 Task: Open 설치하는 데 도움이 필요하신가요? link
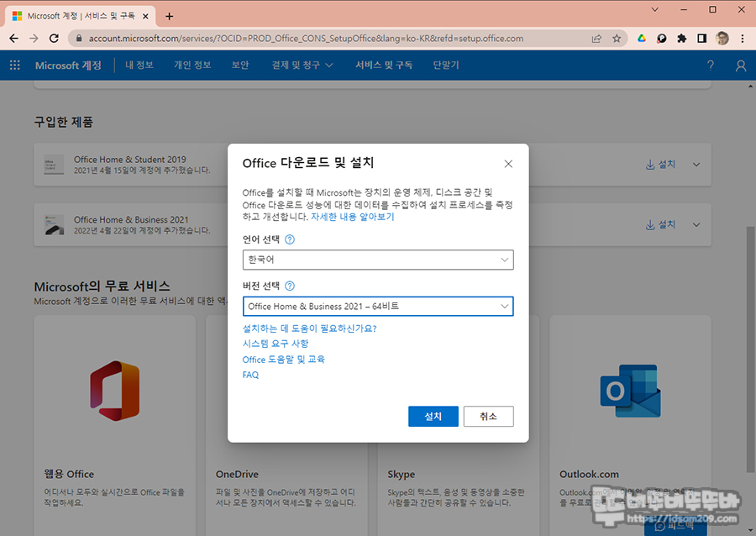coord(309,328)
